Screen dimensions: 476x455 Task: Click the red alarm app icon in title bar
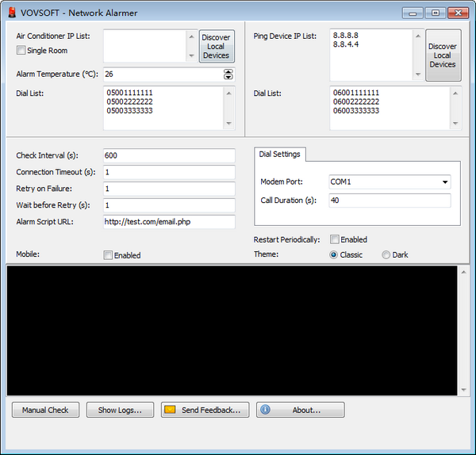click(x=11, y=13)
